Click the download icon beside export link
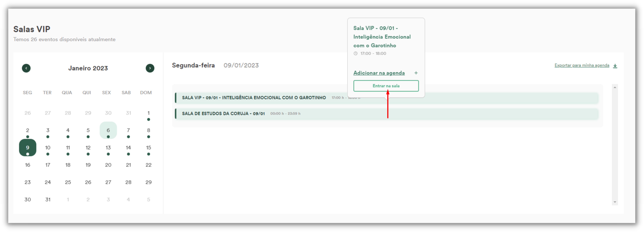 coord(615,66)
